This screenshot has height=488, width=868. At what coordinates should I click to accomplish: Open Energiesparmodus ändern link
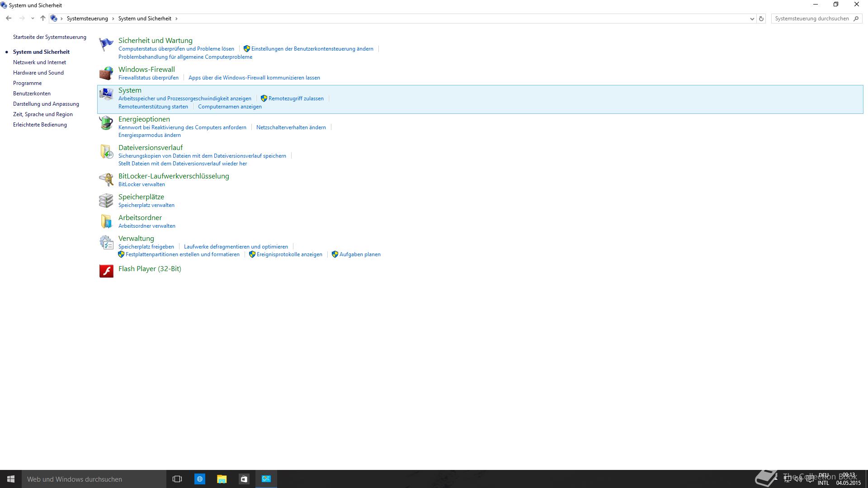click(x=150, y=135)
